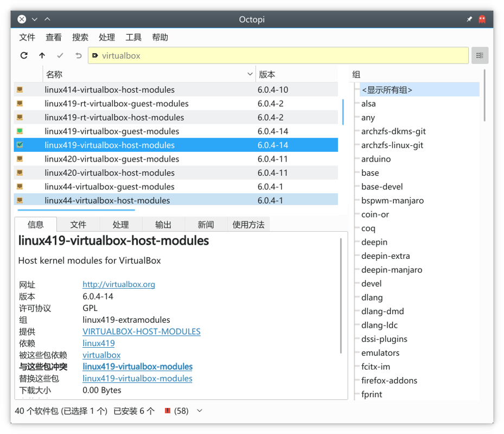Open the 处理 menu in menu bar
Viewport: 504px width, 434px height.
click(x=107, y=37)
